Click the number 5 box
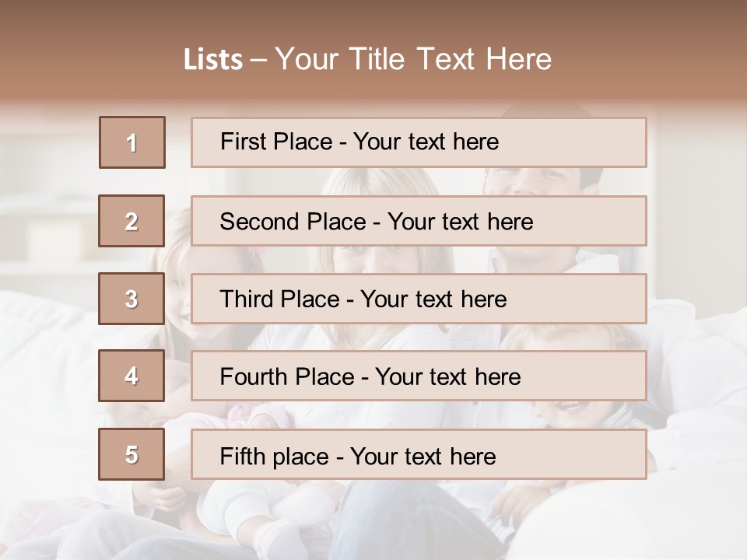The width and height of the screenshot is (747, 560). [132, 454]
